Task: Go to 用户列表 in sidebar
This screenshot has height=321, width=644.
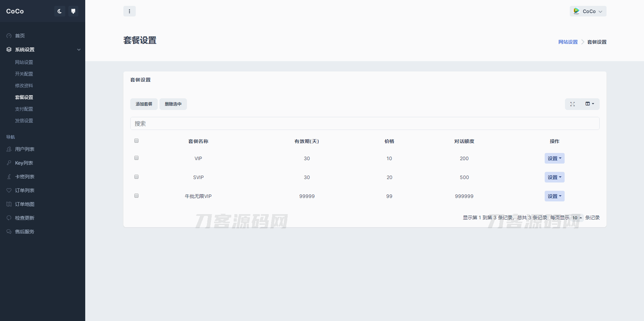Action: click(x=25, y=149)
